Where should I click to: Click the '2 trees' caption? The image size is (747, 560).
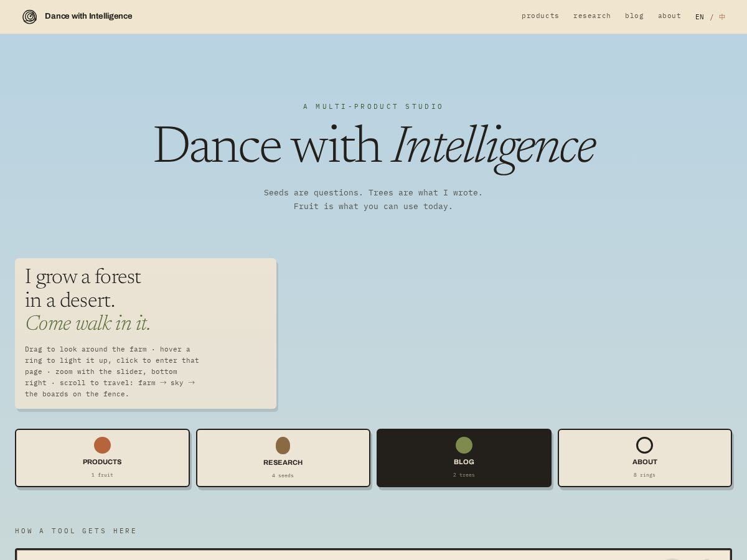click(x=464, y=475)
